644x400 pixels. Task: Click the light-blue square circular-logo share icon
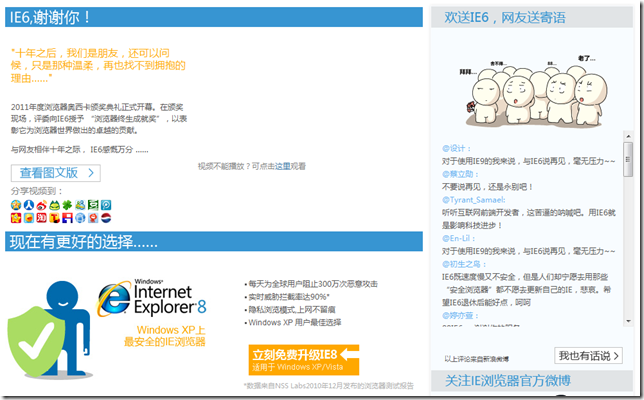(106, 205)
